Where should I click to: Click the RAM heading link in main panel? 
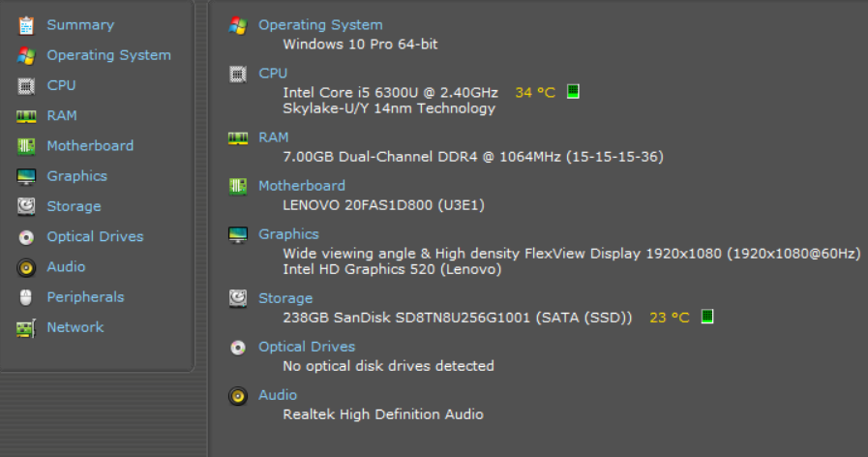coord(274,137)
